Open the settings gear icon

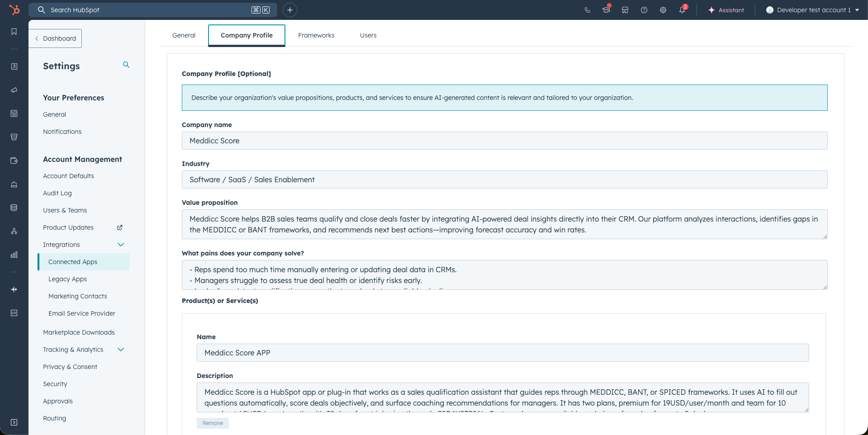click(x=663, y=10)
